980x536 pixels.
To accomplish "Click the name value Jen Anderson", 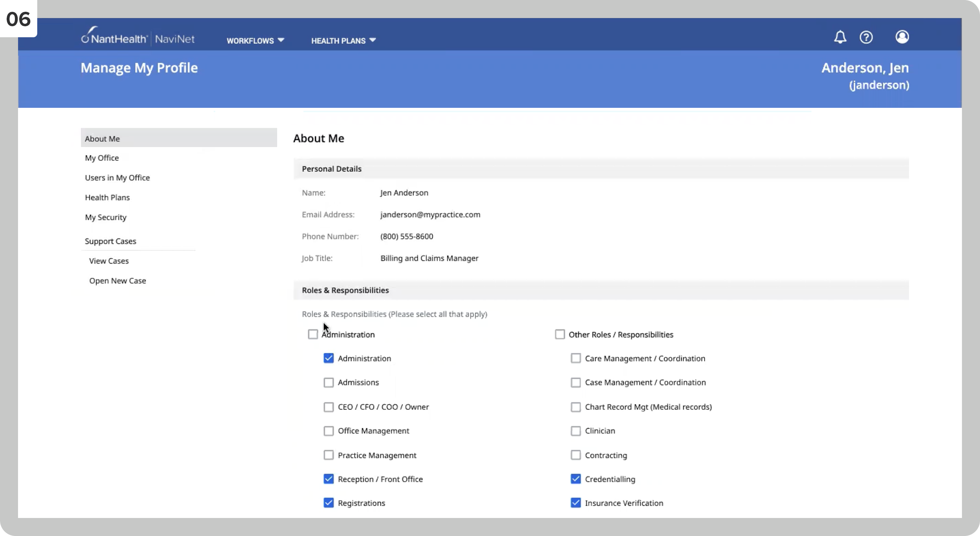I will pyautogui.click(x=404, y=193).
